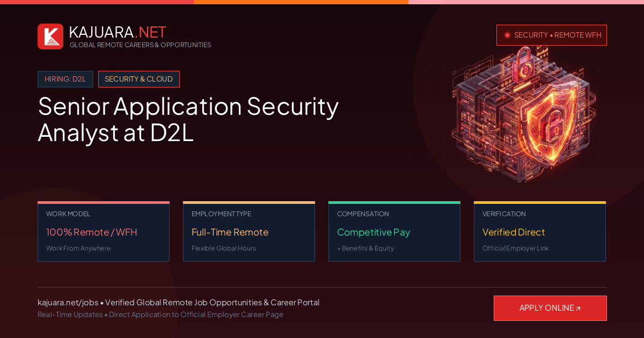Click the '100% Remote / WFH' text
Viewport: 644px width, 338px height.
(x=92, y=232)
